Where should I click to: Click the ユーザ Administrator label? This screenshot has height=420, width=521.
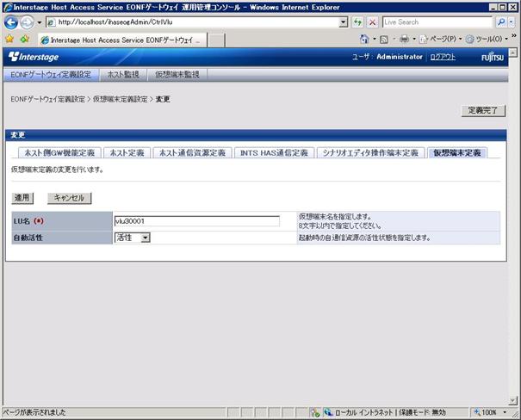pyautogui.click(x=388, y=57)
